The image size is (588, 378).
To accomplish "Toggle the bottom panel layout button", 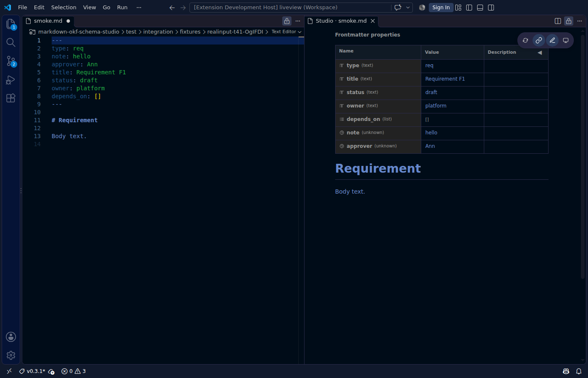I will 480,8.
